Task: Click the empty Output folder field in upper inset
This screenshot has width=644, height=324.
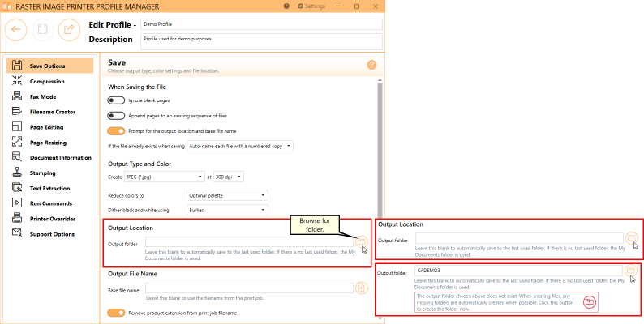Action: click(519, 238)
